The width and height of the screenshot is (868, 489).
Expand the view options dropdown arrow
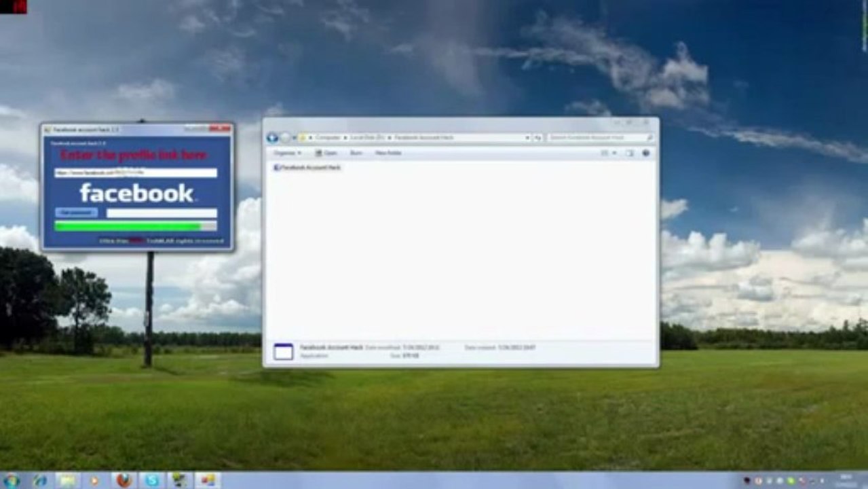coord(614,153)
